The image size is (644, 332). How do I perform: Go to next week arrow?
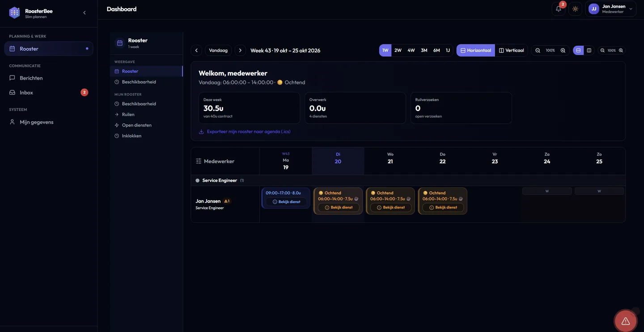[x=240, y=51]
